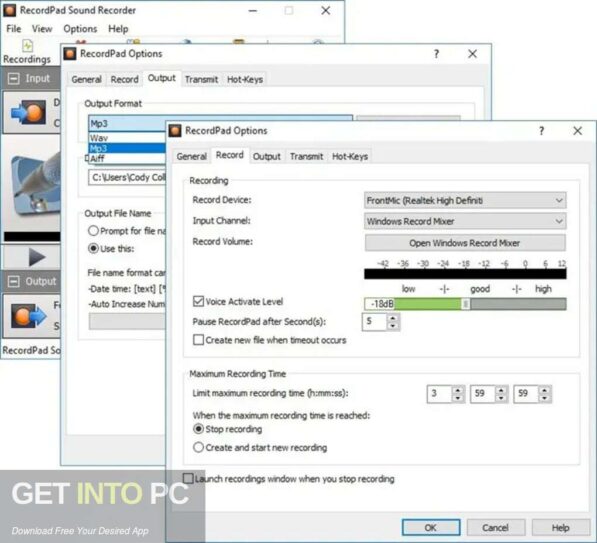Click the output folder path field
The height and width of the screenshot is (543, 597).
click(x=127, y=177)
